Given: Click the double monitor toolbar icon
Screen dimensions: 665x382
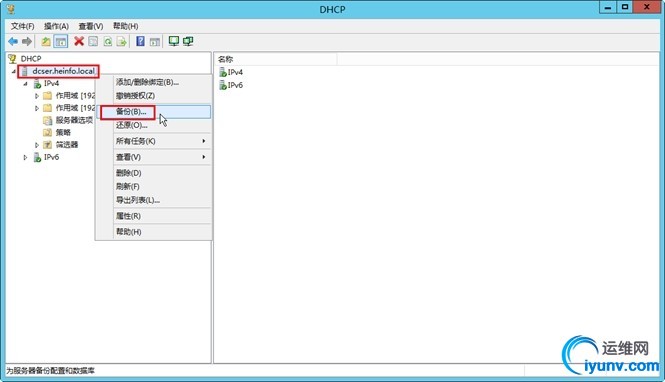Looking at the screenshot, I should [x=188, y=41].
